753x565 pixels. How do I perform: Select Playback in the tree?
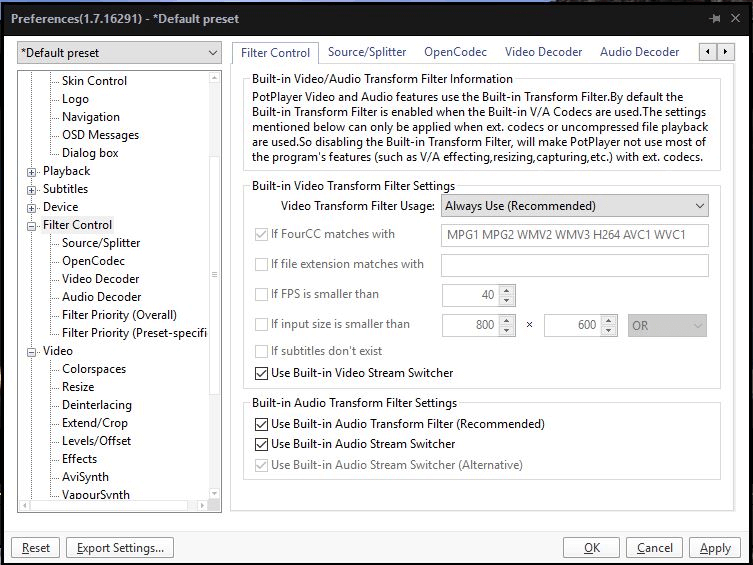tap(66, 171)
